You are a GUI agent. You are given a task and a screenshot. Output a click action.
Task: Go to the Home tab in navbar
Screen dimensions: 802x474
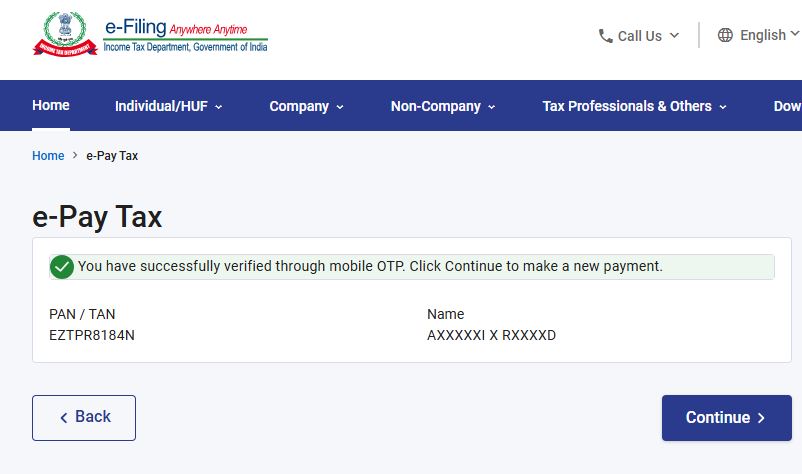51,105
